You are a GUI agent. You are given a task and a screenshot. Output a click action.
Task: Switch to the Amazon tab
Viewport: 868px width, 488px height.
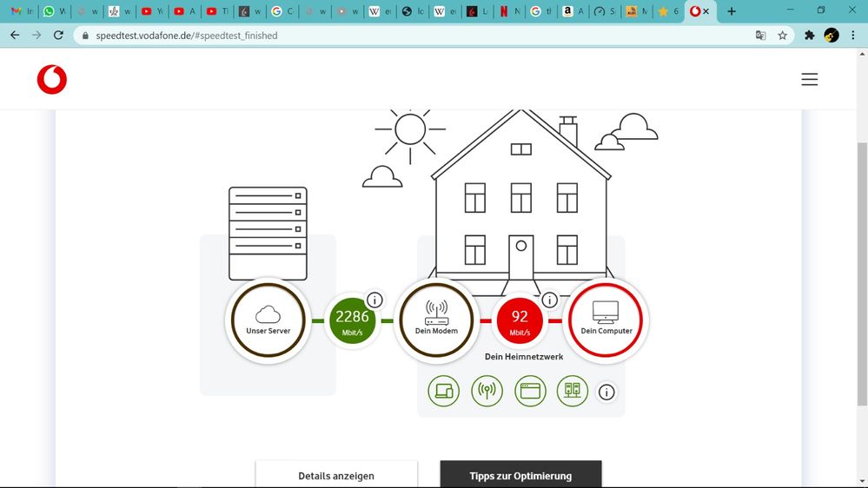click(573, 11)
